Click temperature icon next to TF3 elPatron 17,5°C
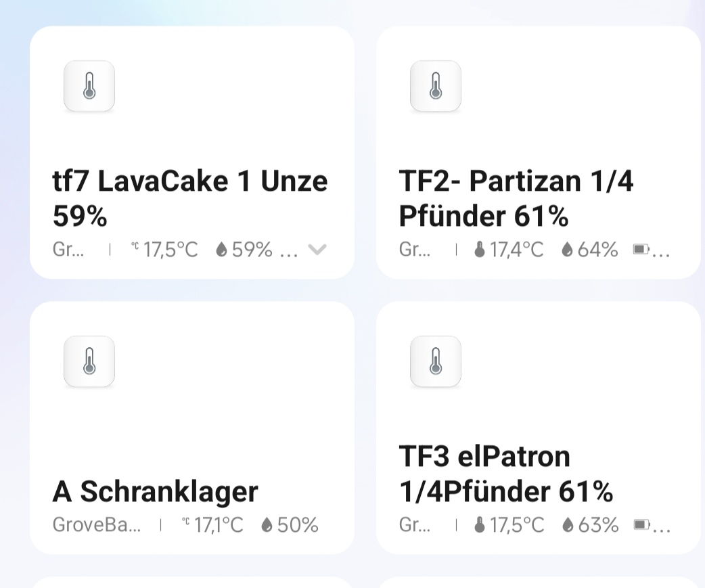 tap(480, 525)
